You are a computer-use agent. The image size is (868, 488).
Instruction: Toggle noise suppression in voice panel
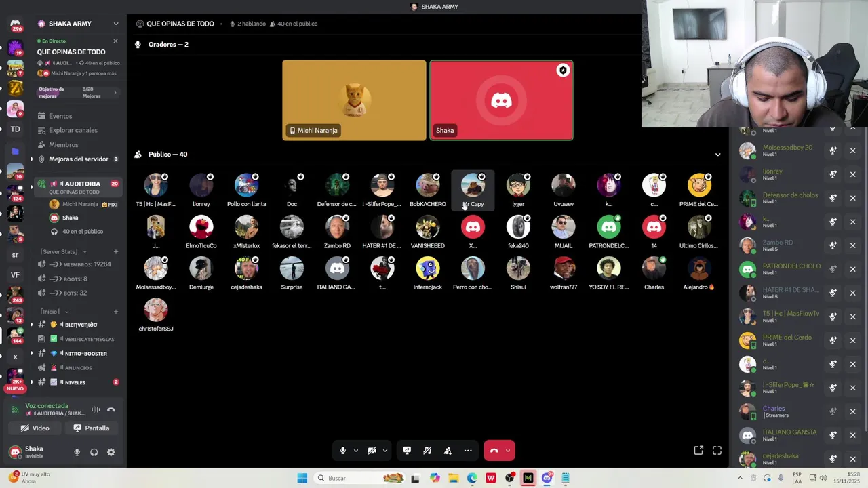96,409
